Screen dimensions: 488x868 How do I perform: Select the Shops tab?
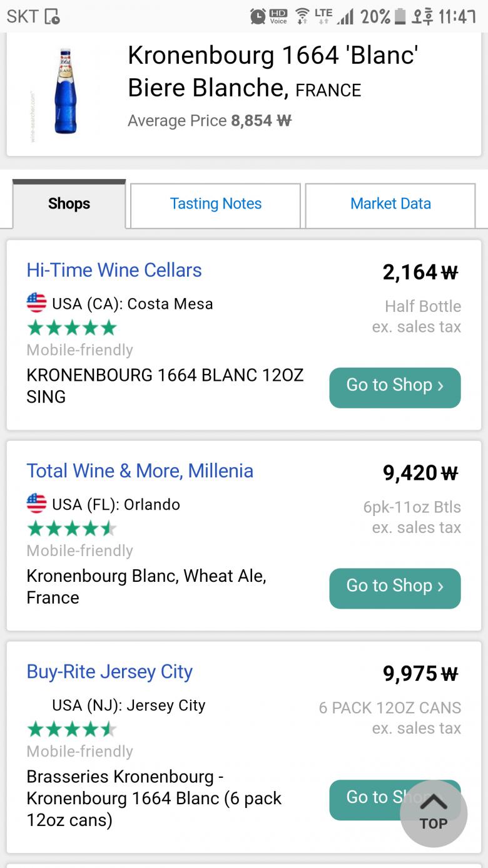pyautogui.click(x=69, y=204)
